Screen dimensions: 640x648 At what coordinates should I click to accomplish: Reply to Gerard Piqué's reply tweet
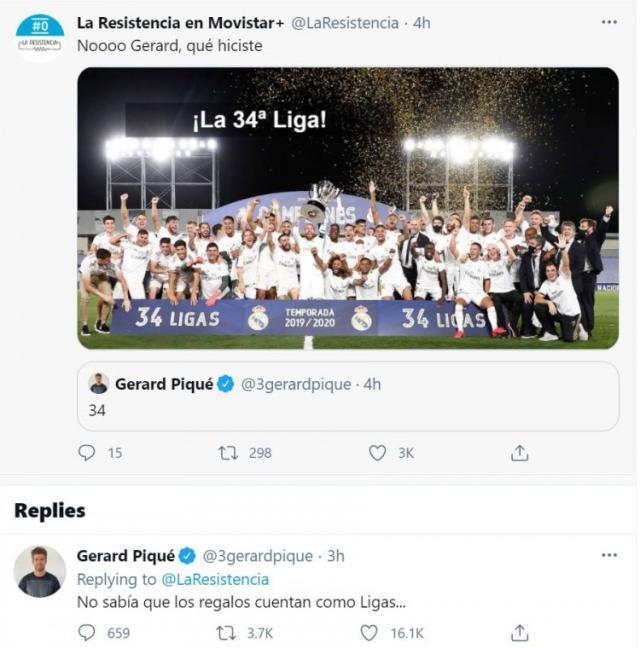[x=87, y=633]
